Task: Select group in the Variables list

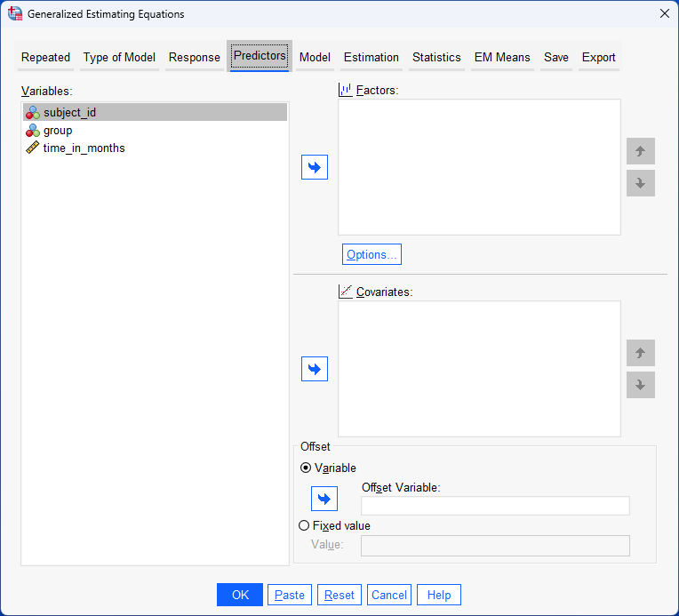Action: point(155,131)
